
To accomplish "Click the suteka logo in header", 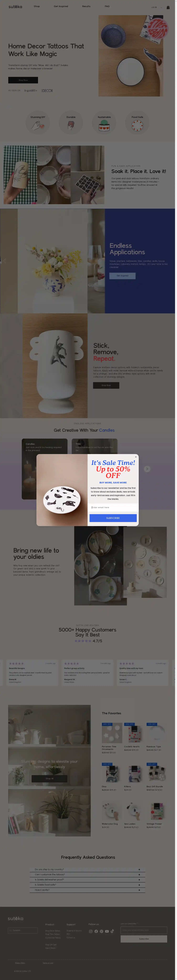I will (15, 7).
